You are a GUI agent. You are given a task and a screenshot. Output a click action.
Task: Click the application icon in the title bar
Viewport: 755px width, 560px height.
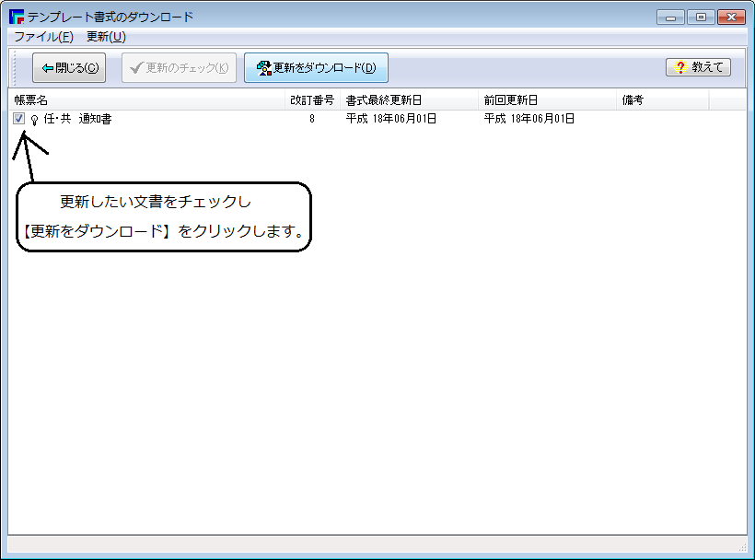16,17
